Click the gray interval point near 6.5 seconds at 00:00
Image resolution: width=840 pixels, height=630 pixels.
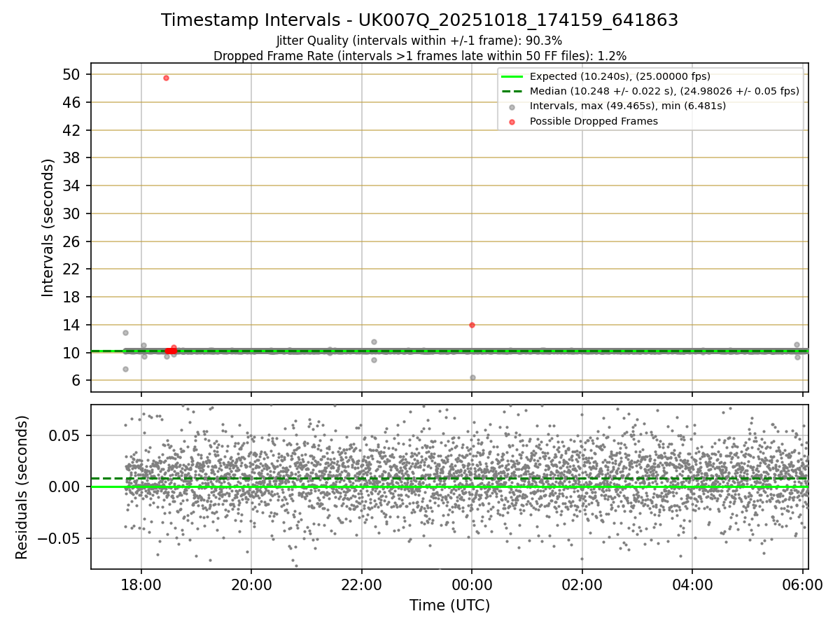472,377
